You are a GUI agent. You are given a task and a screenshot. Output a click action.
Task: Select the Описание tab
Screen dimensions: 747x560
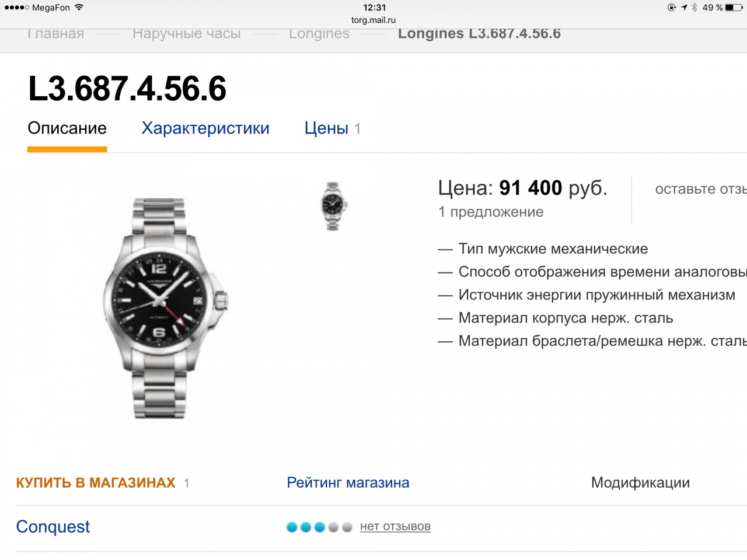pyautogui.click(x=67, y=128)
